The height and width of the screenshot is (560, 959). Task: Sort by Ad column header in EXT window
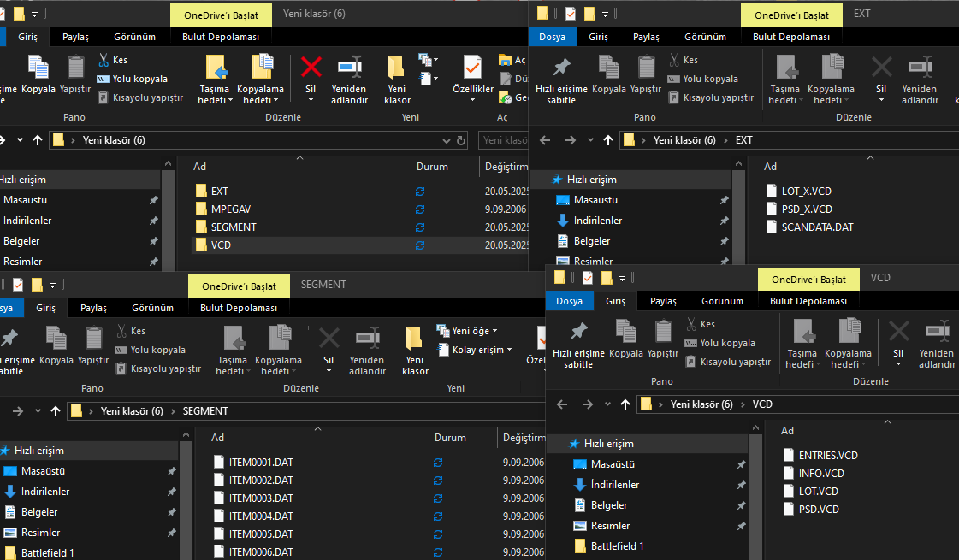coord(770,166)
